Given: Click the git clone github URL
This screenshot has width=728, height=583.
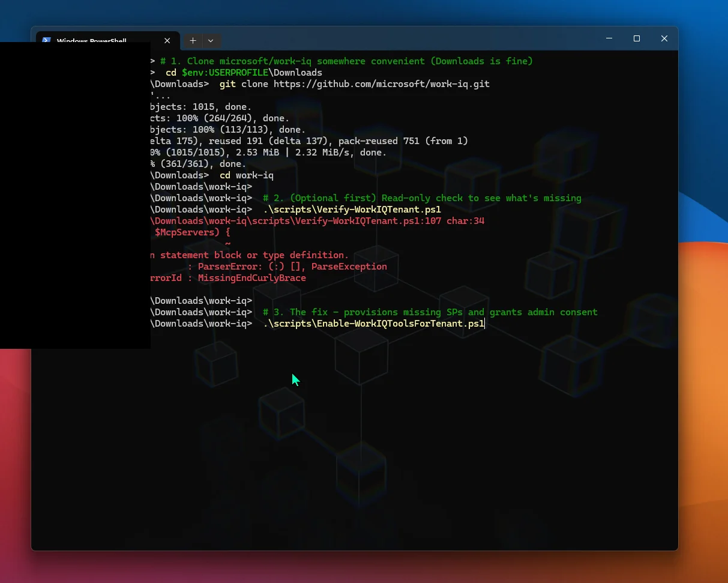Looking at the screenshot, I should point(382,84).
